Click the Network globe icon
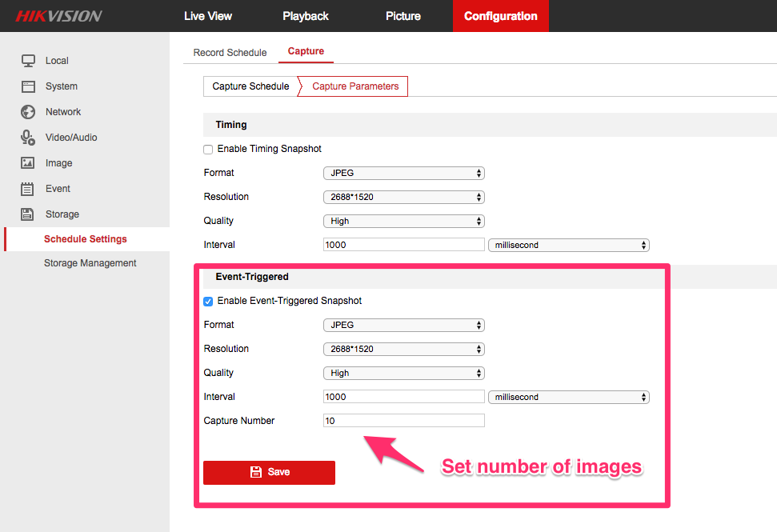 [28, 112]
